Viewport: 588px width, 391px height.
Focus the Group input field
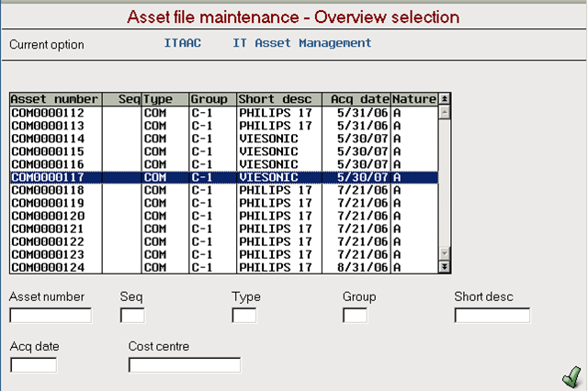click(356, 316)
